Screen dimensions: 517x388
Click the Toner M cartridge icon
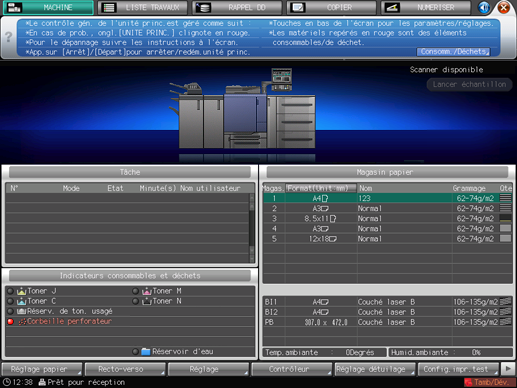tap(147, 291)
